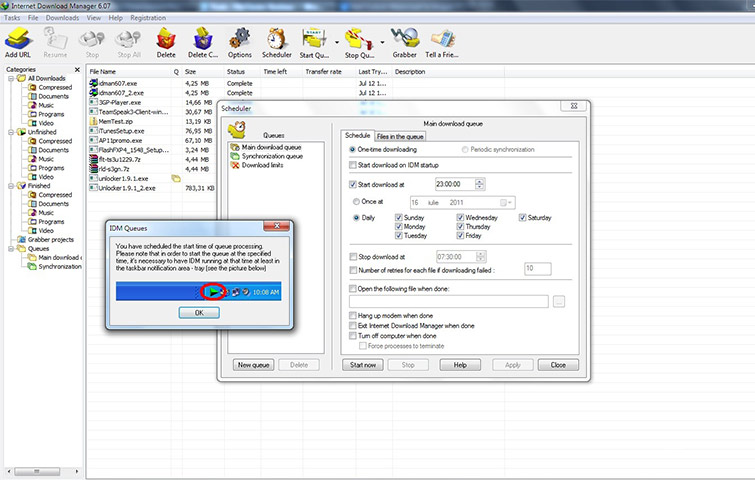755x480 pixels.
Task: Toggle Start download on IDM startup
Action: pyautogui.click(x=352, y=165)
